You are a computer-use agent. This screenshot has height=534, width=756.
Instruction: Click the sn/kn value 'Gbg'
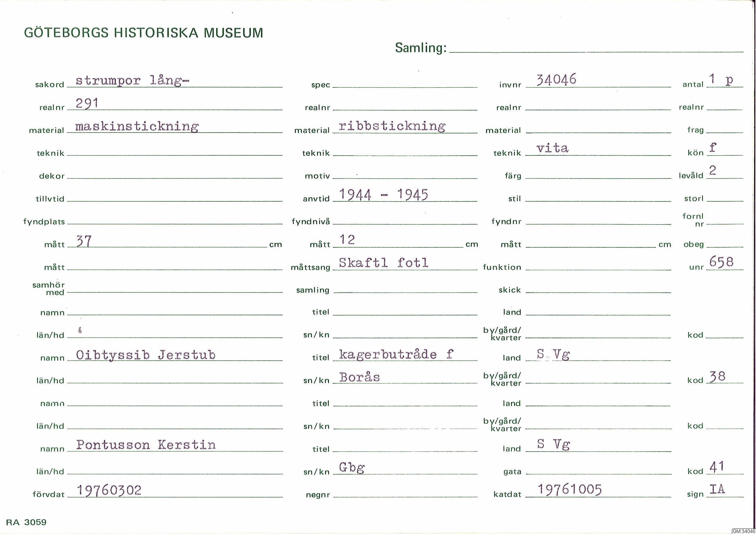click(x=352, y=468)
